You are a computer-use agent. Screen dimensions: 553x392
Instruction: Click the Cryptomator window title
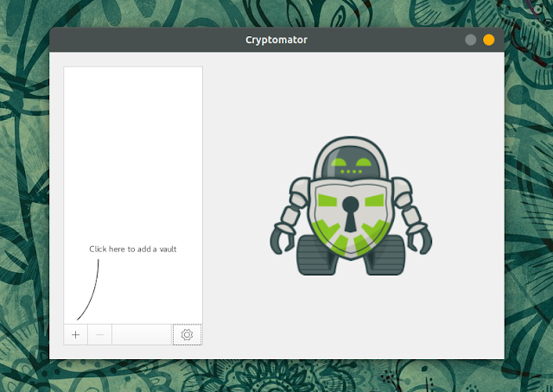click(276, 40)
